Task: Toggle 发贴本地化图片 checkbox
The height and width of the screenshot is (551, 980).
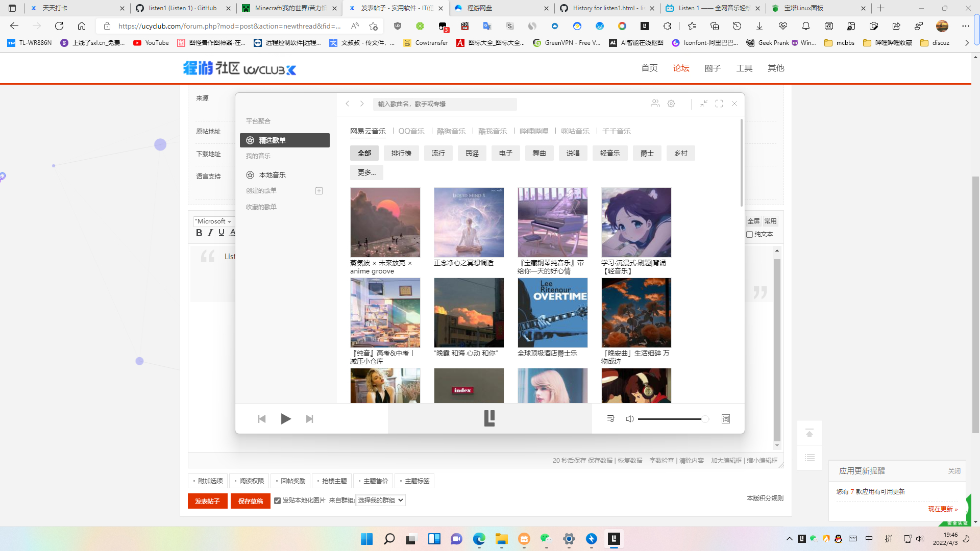Action: [x=278, y=500]
